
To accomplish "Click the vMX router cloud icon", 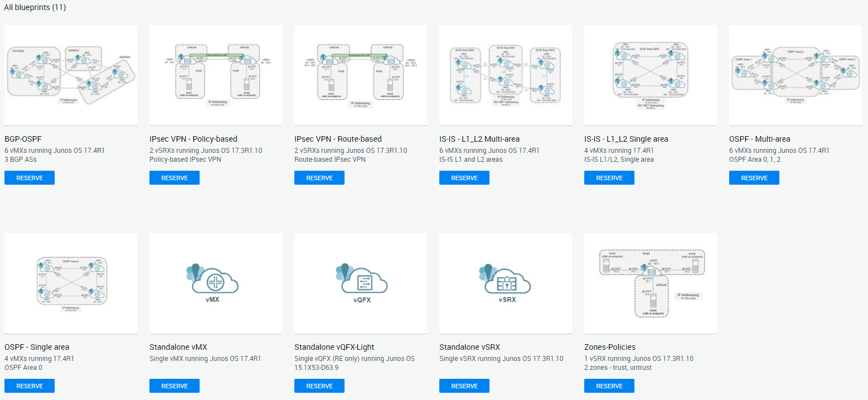I will [x=212, y=278].
